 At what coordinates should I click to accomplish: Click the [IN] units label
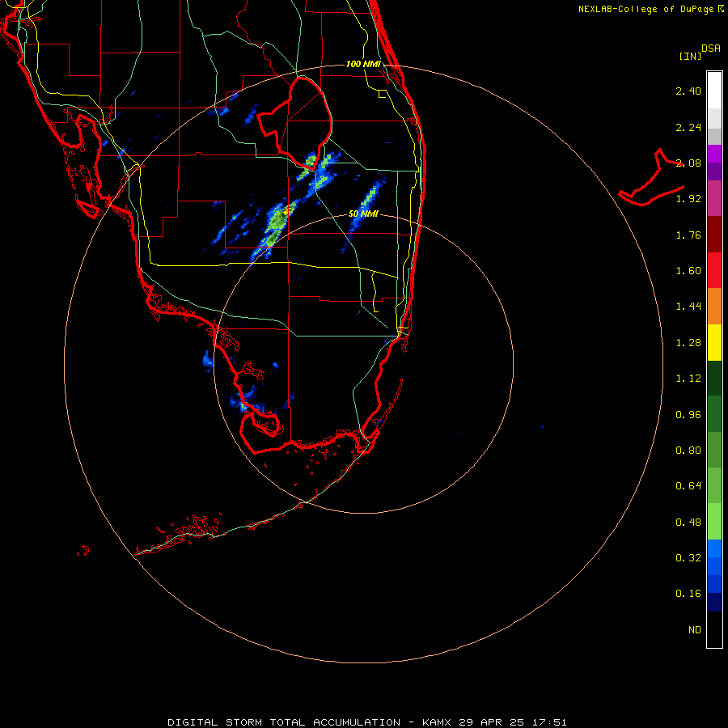[690, 56]
